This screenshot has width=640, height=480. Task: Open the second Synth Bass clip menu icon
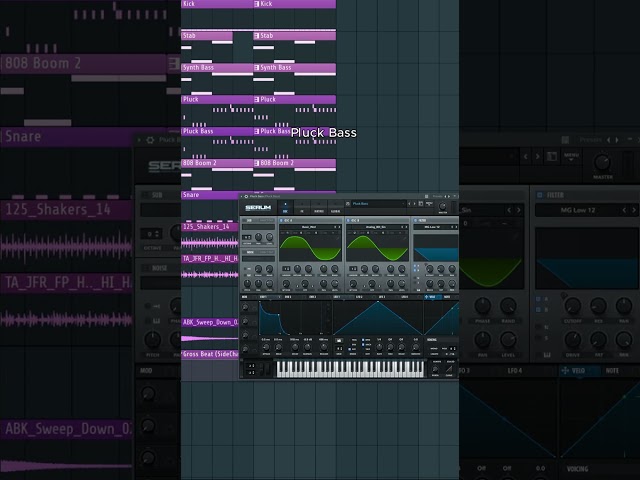point(257,68)
